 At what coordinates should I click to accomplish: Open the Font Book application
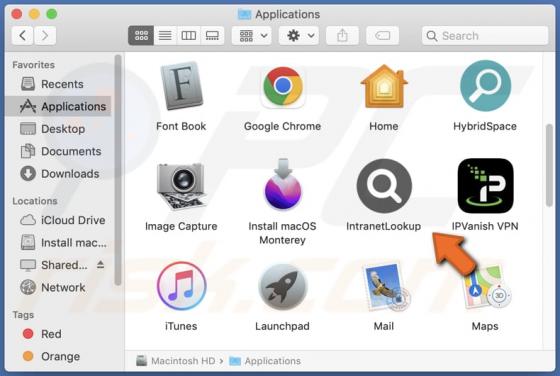tap(181, 86)
